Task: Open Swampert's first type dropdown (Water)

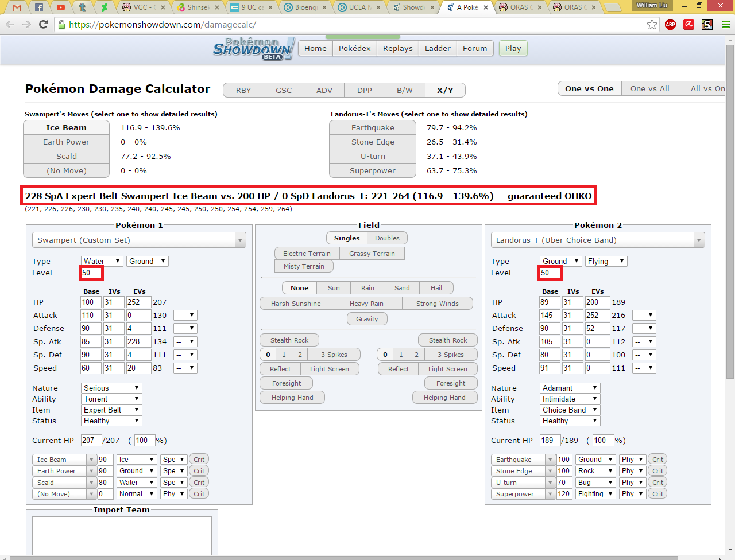Action: 102,261
